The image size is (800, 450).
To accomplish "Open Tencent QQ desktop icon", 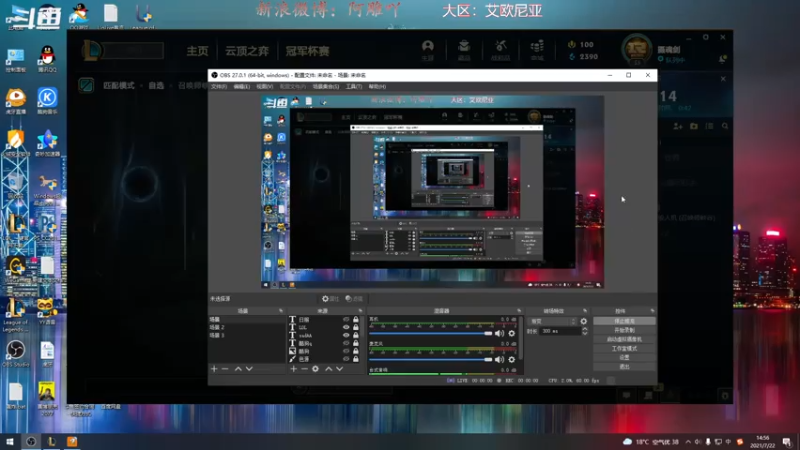I will click(47, 58).
